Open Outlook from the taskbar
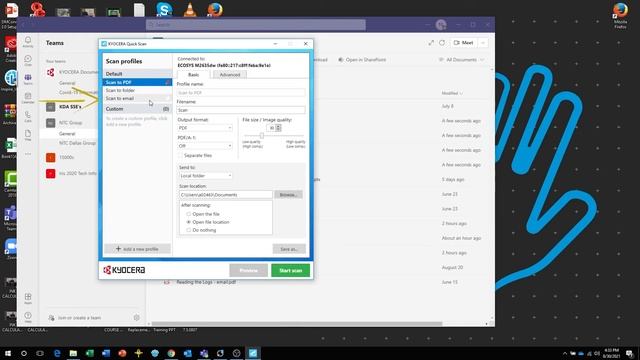640x360 pixels. tap(187, 353)
